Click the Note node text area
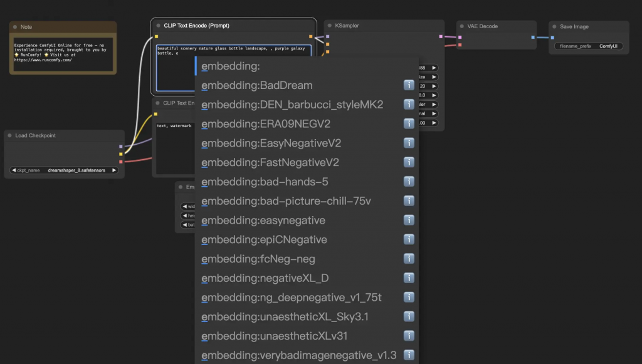 [x=63, y=55]
